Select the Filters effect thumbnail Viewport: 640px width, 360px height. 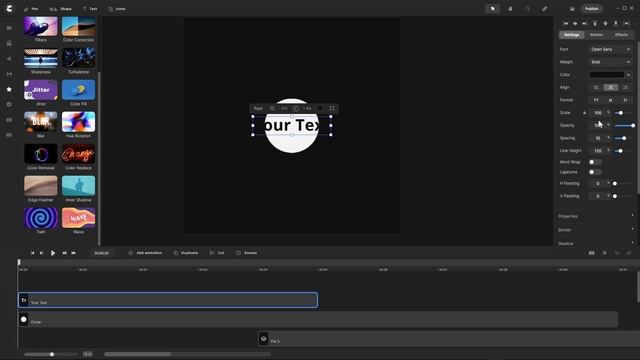[41, 27]
